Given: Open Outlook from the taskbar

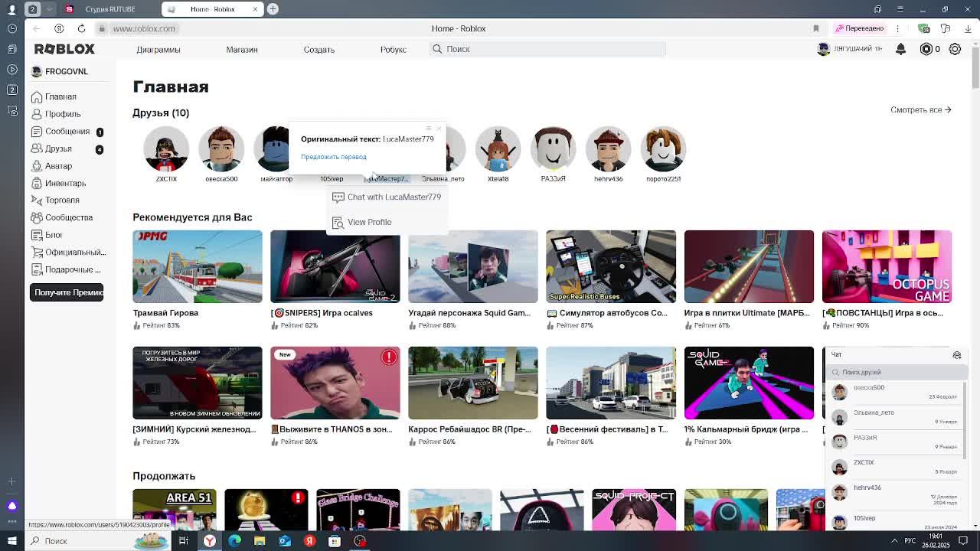Looking at the screenshot, I should tap(285, 541).
